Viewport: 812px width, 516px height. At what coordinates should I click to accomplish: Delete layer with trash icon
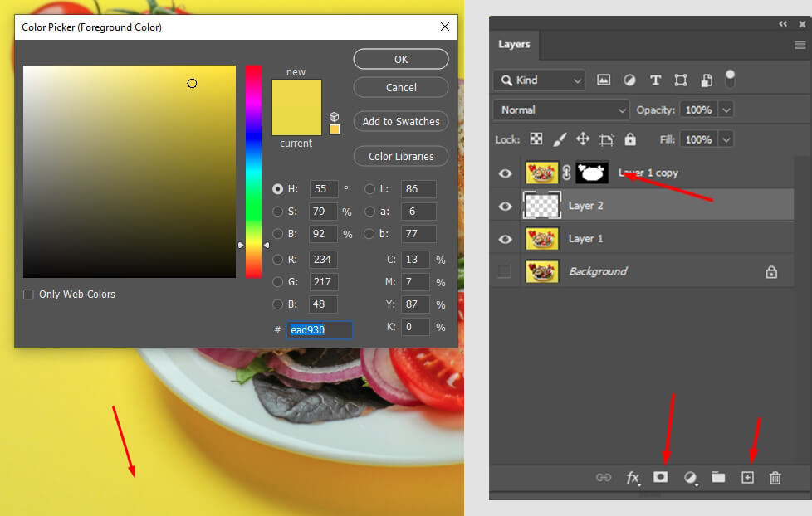pos(775,478)
